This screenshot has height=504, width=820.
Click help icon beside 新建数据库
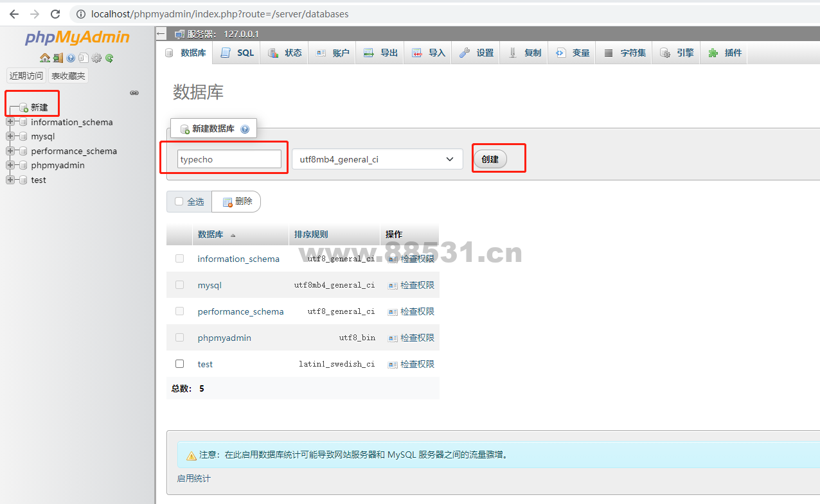point(245,129)
